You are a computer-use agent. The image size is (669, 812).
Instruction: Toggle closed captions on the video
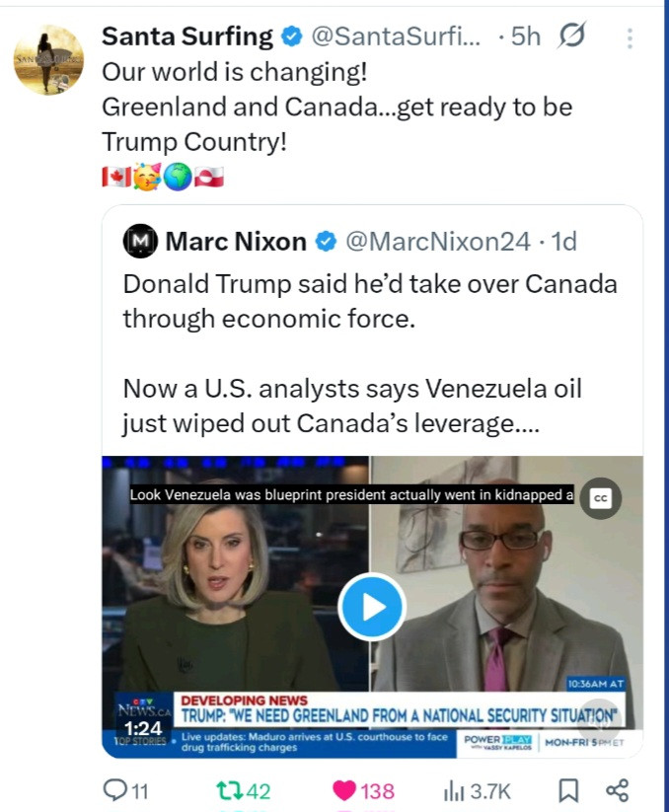[x=600, y=499]
